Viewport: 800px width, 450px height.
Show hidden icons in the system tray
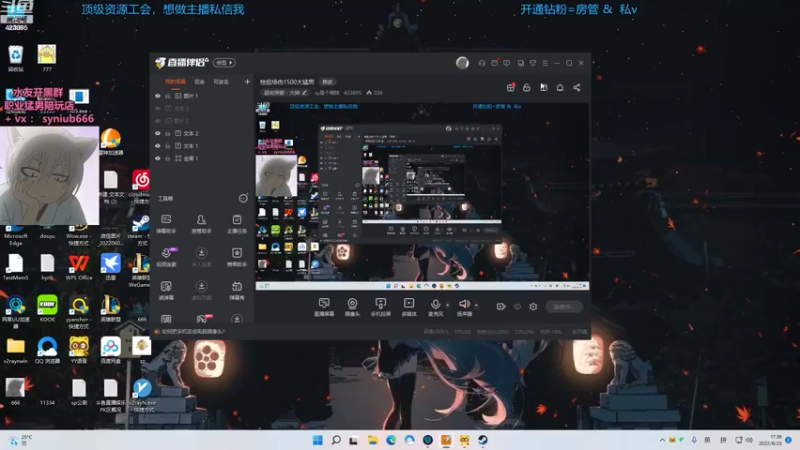tap(662, 440)
